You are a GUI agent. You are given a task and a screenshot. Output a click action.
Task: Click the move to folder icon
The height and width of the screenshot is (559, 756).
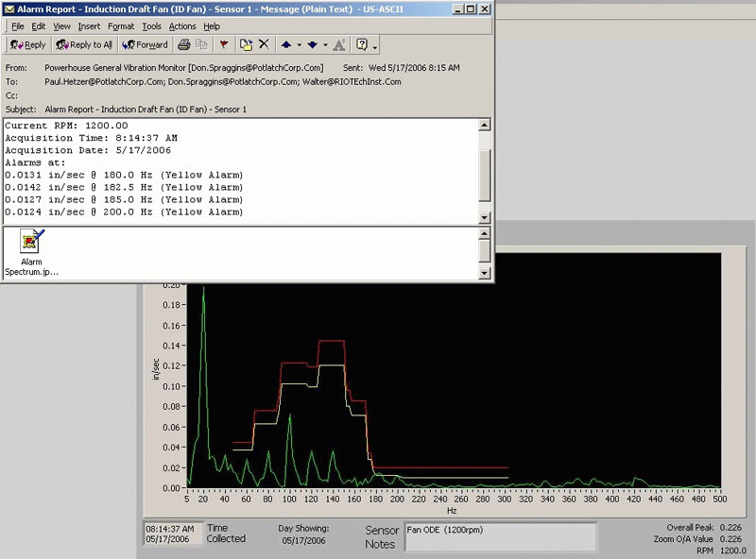pyautogui.click(x=247, y=44)
